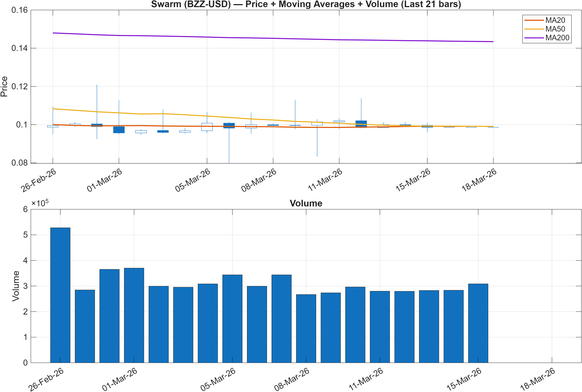Click 18-Mar-26 date label under volume chart
582x392 pixels.
(537, 380)
